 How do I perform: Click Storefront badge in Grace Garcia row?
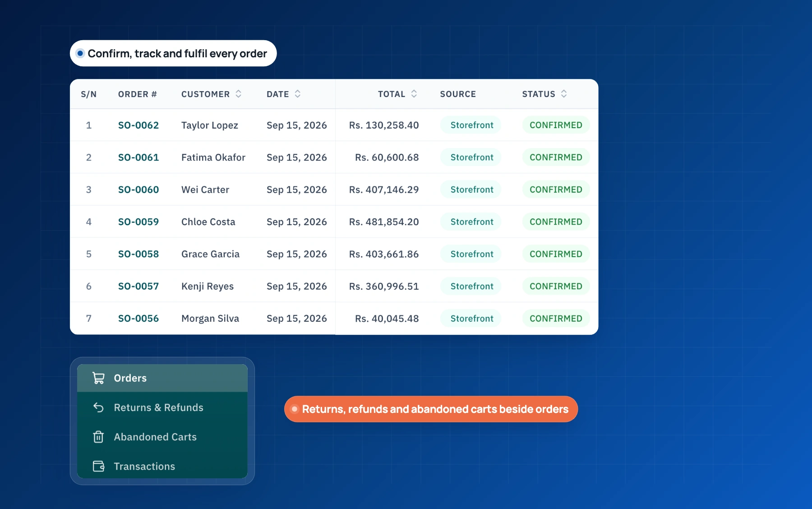(471, 254)
